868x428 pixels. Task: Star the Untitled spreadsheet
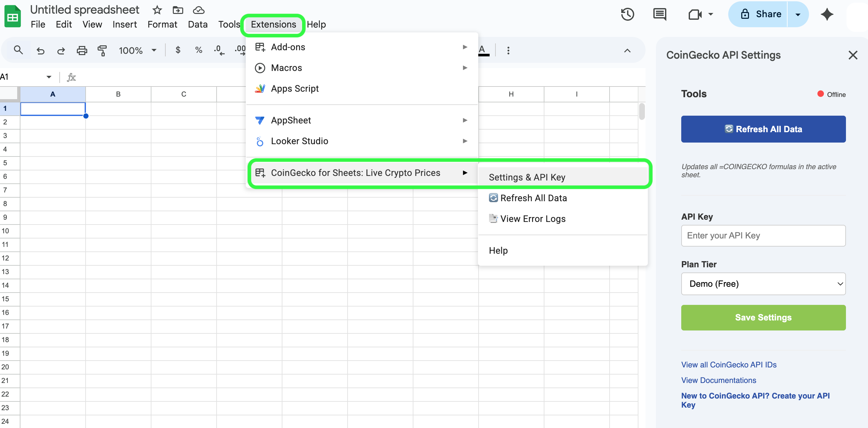click(x=157, y=10)
